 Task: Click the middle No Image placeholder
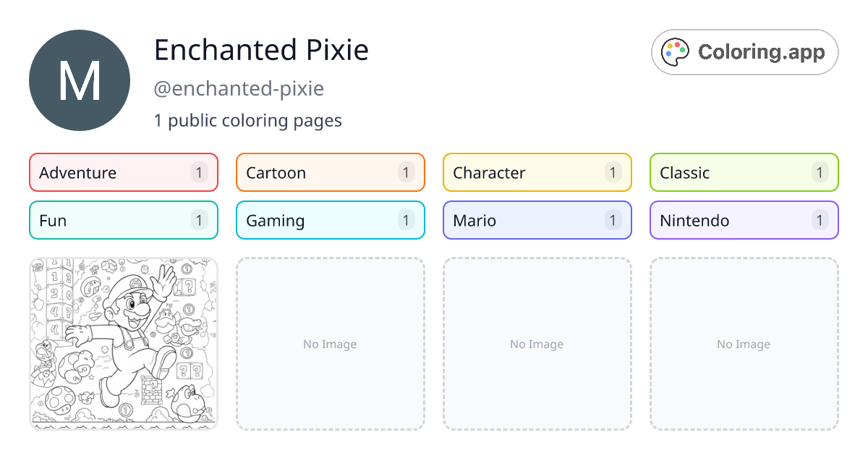pyautogui.click(x=537, y=344)
